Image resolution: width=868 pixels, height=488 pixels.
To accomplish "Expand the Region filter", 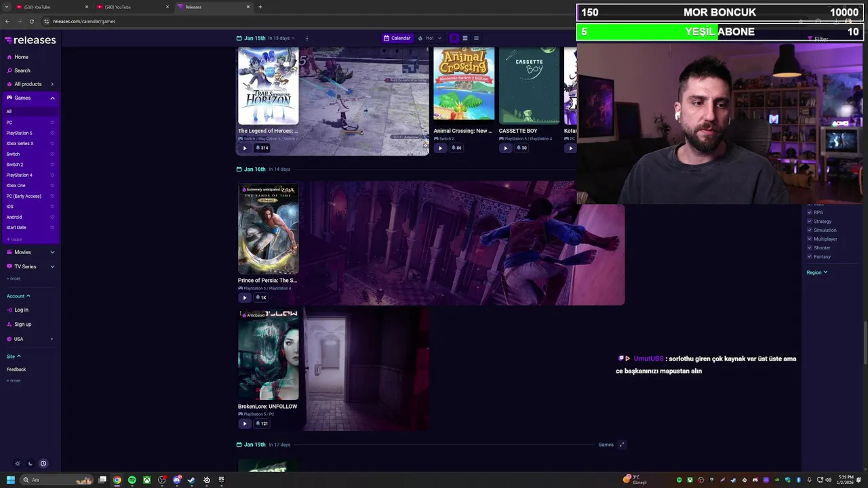I will tap(817, 272).
